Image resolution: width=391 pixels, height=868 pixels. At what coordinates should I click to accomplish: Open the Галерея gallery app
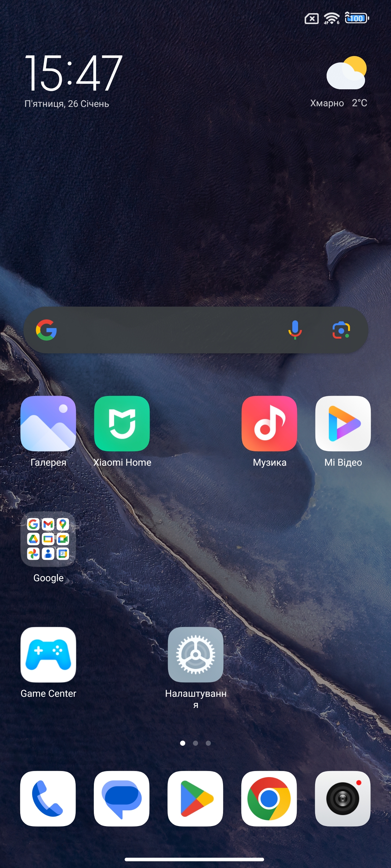point(48,423)
